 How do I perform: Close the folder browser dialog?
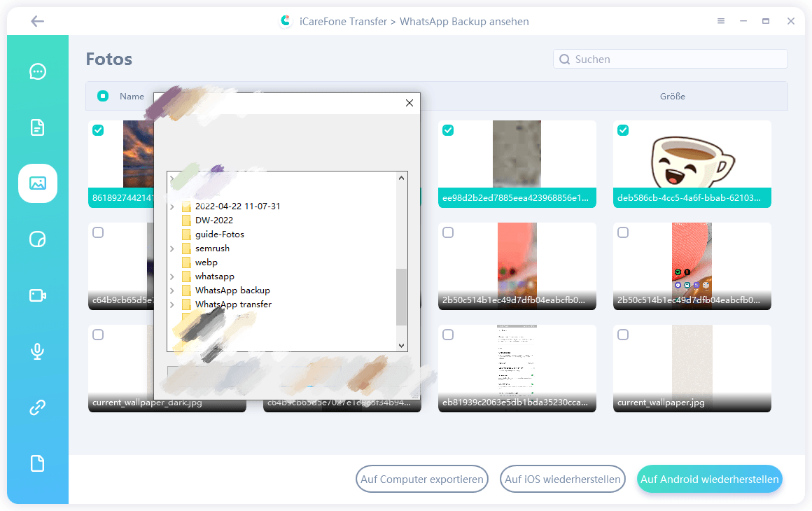[409, 103]
